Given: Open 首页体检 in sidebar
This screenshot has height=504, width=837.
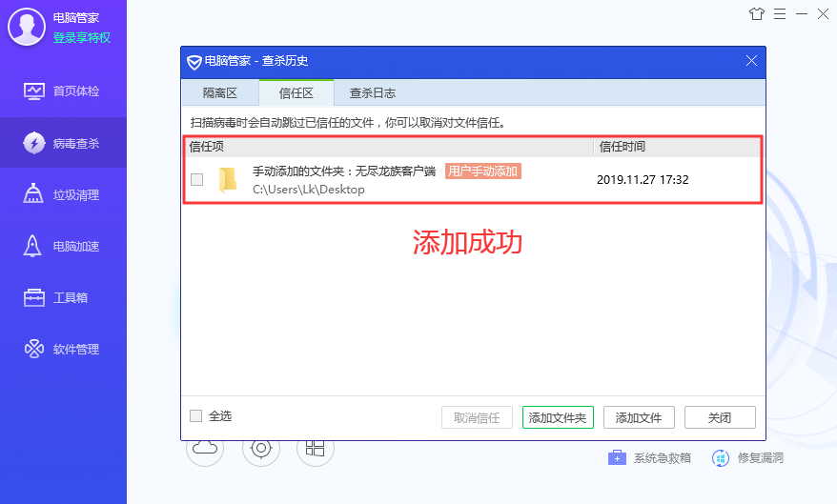Looking at the screenshot, I should 63,91.
